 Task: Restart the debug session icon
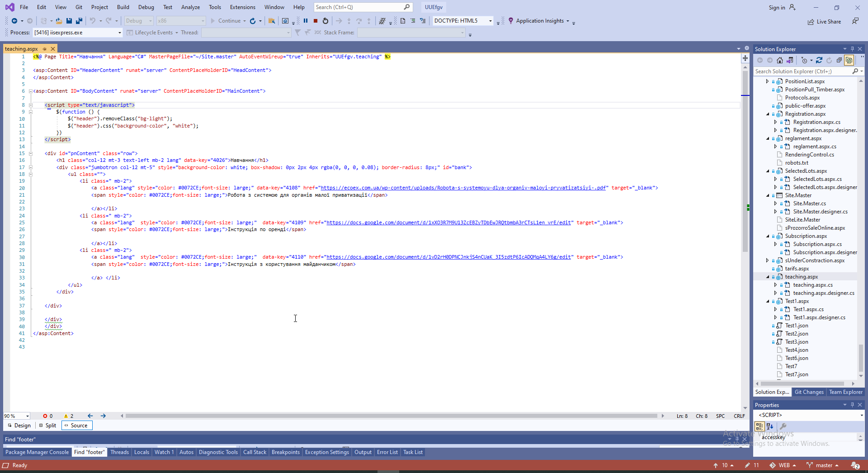tap(325, 21)
